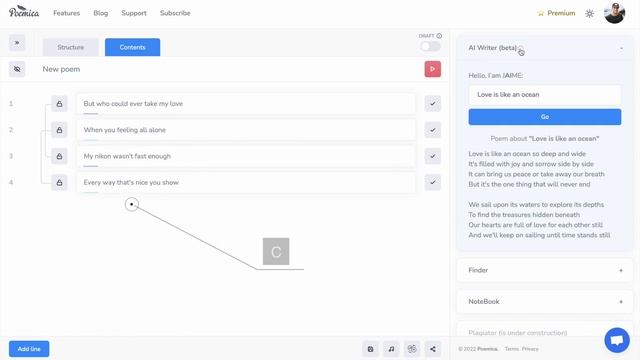This screenshot has width=640, height=360.
Task: Open the Privacy link in footer
Action: 530,349
